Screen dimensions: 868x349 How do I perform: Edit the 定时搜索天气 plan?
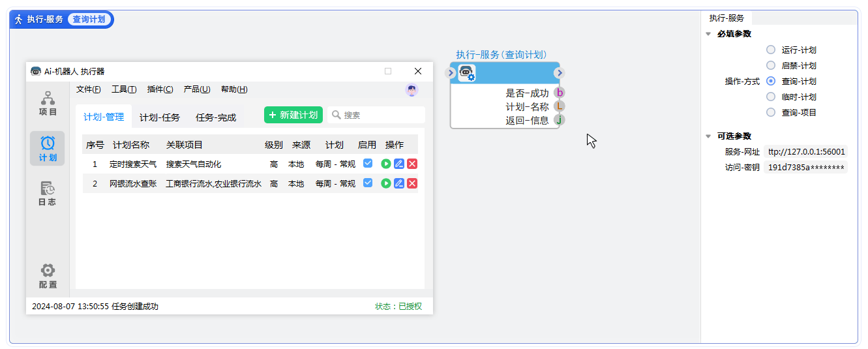[x=399, y=164]
